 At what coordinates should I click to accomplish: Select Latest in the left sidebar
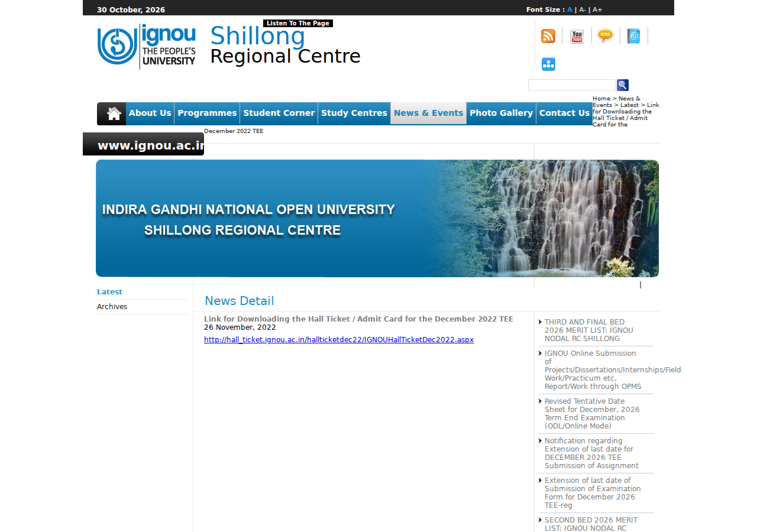point(109,292)
